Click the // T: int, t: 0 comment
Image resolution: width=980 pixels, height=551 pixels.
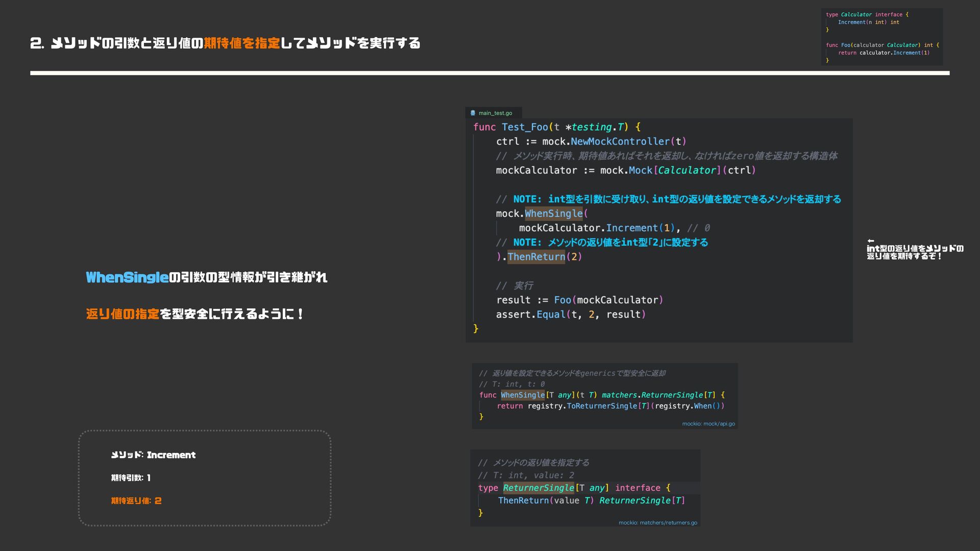[511, 384]
